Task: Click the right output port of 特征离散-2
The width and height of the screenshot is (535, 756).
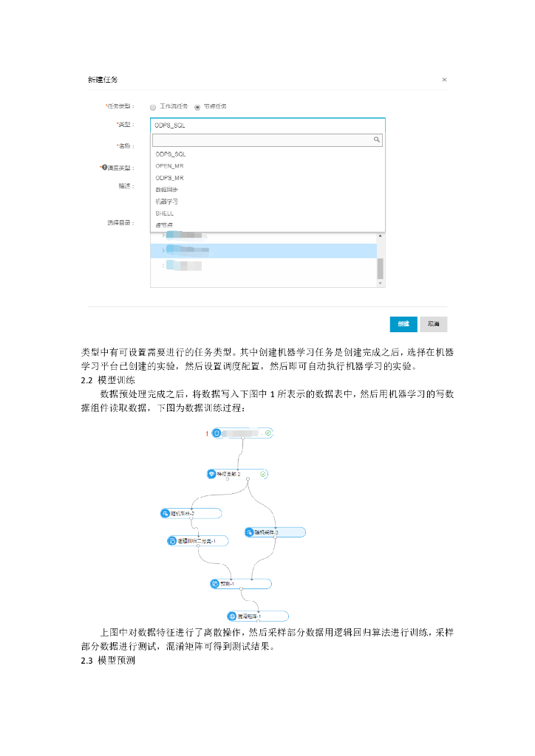Action: 248,478
